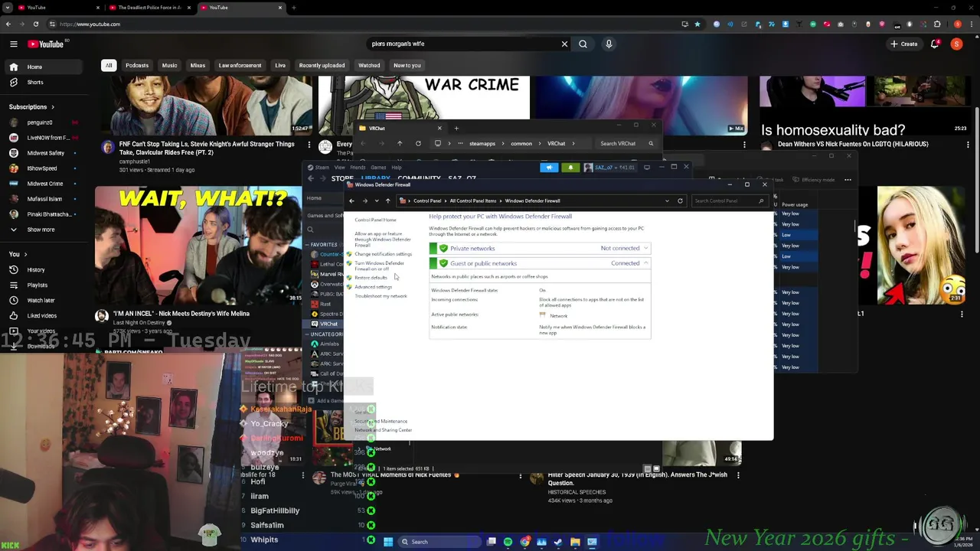Open YouTube notifications bell
The height and width of the screenshot is (551, 980).
pyautogui.click(x=935, y=44)
